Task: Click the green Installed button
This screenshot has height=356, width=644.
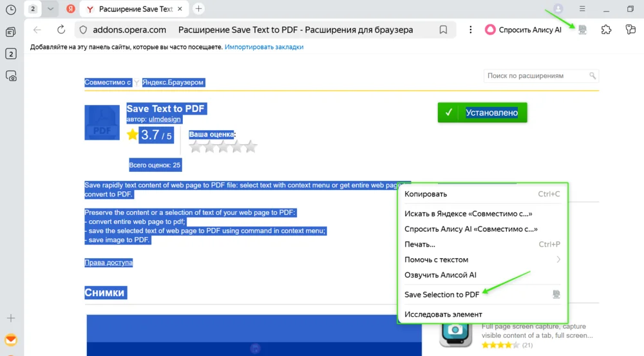Action: coord(482,113)
